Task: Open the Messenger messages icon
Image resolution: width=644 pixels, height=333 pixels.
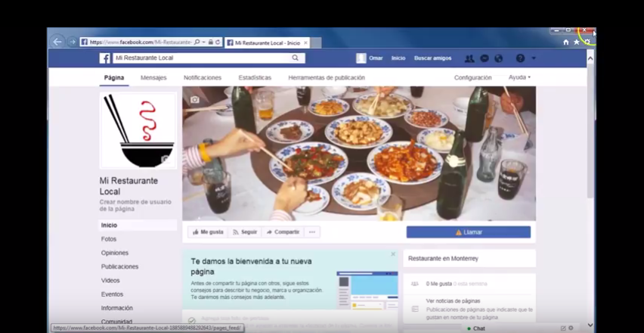Action: pyautogui.click(x=484, y=58)
